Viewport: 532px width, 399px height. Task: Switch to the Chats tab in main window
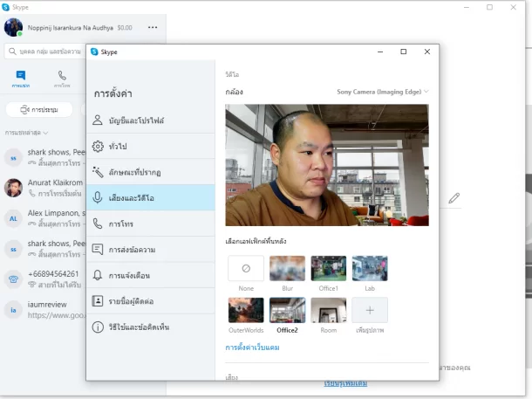[x=21, y=79]
